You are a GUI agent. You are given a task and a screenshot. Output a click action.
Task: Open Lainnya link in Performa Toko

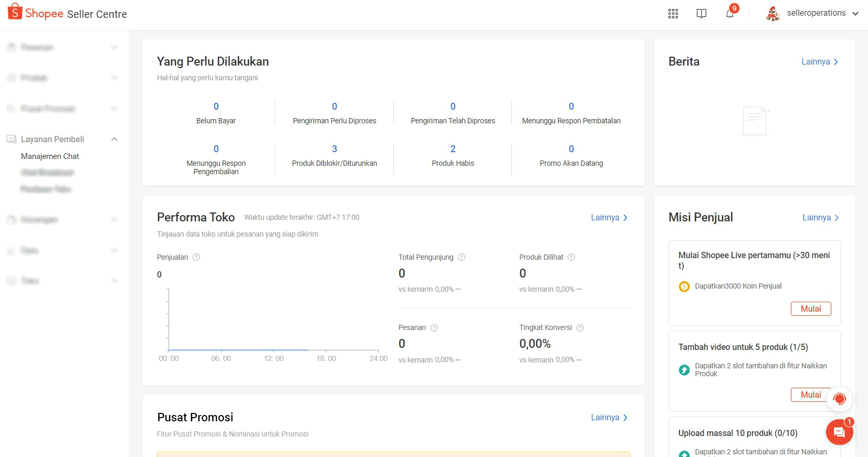(609, 218)
